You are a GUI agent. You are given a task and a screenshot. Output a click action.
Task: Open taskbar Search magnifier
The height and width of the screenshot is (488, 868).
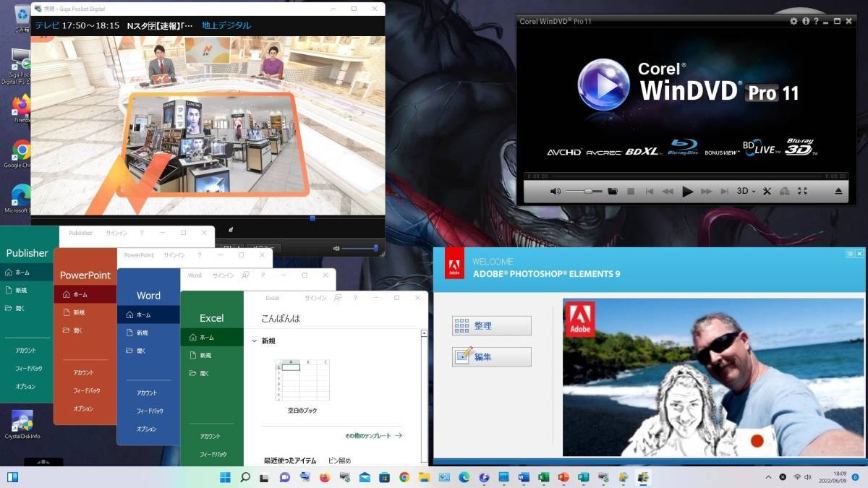[x=244, y=477]
